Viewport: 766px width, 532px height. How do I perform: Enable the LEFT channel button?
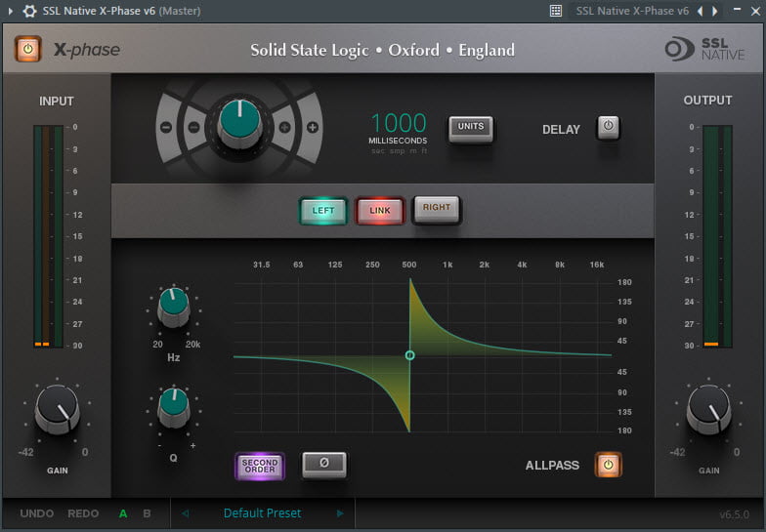pos(323,211)
